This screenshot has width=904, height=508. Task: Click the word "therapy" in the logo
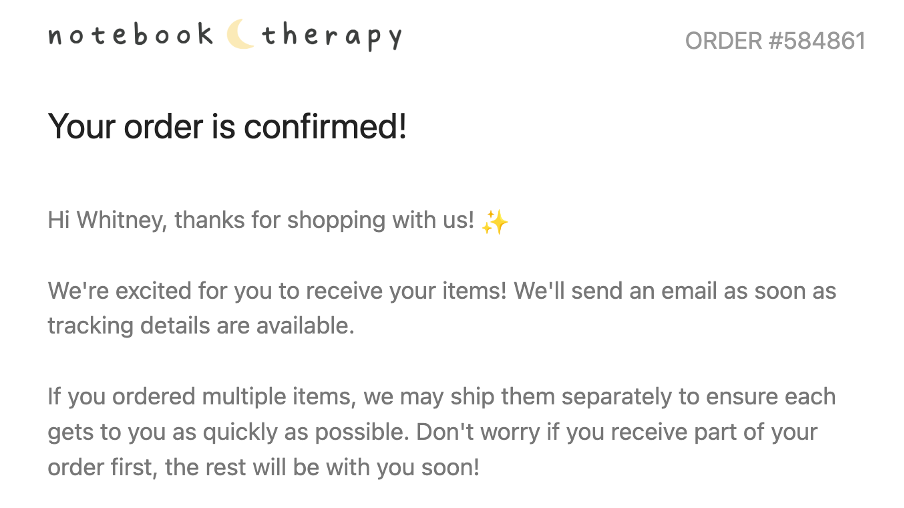332,37
